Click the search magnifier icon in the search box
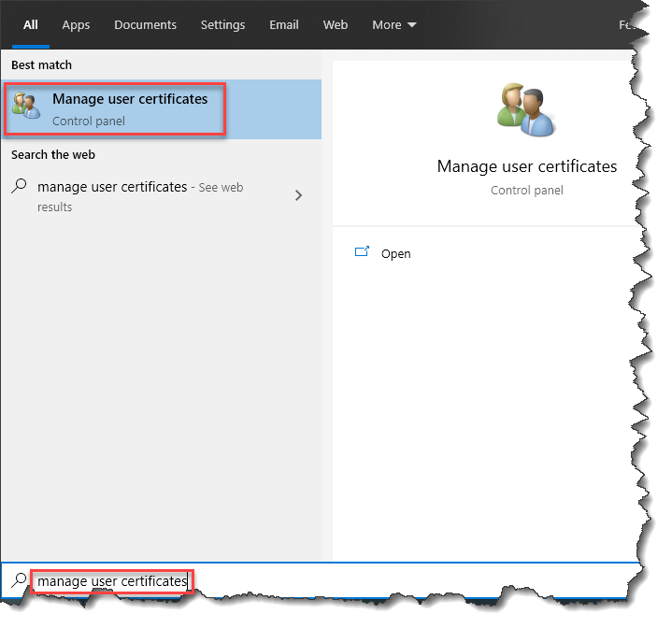 click(x=18, y=581)
